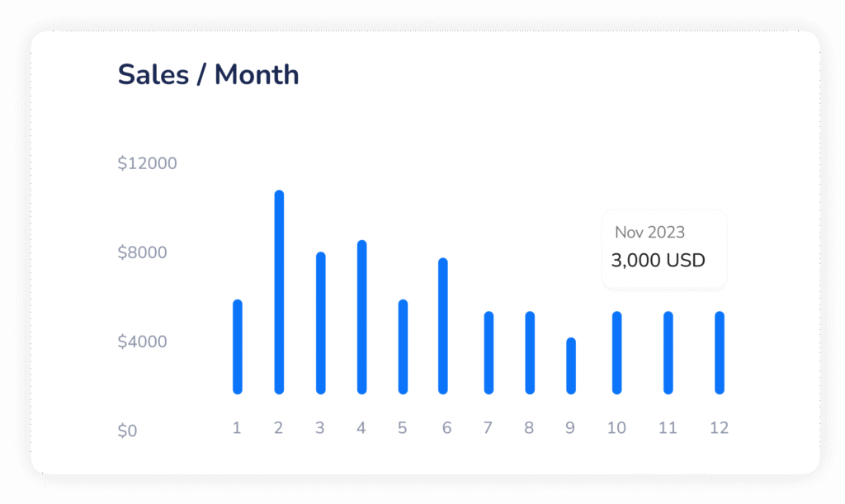
Task: Select the bar above month 4
Action: click(x=361, y=317)
